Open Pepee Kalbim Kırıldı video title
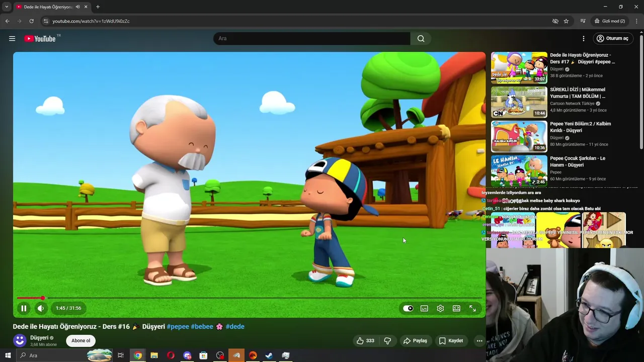 point(580,127)
